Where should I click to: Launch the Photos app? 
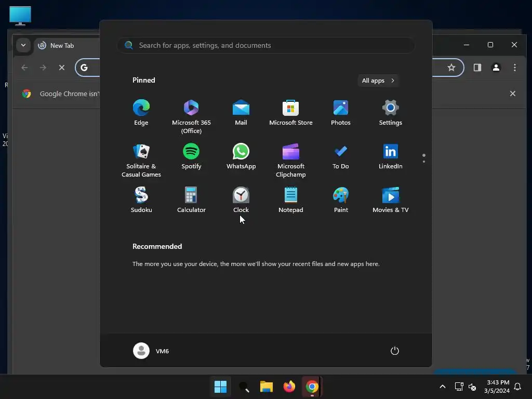(x=341, y=113)
